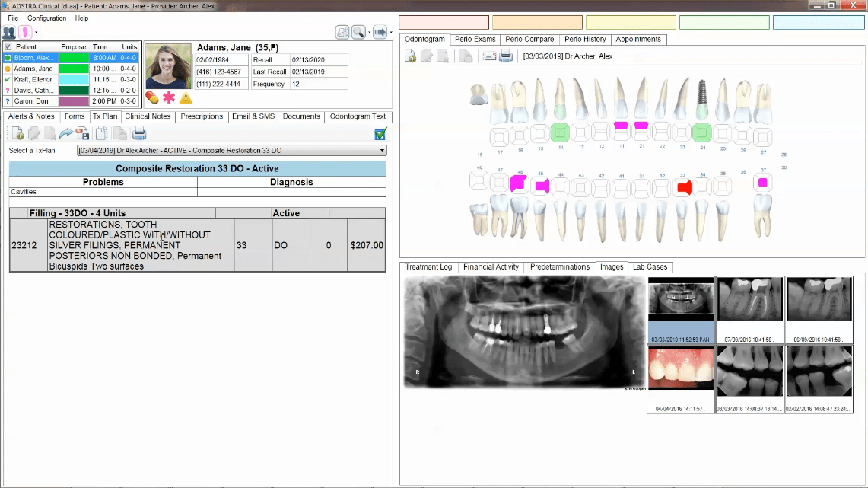The height and width of the screenshot is (488, 868).
Task: Click the $207.00 fee cell
Action: [x=367, y=245]
